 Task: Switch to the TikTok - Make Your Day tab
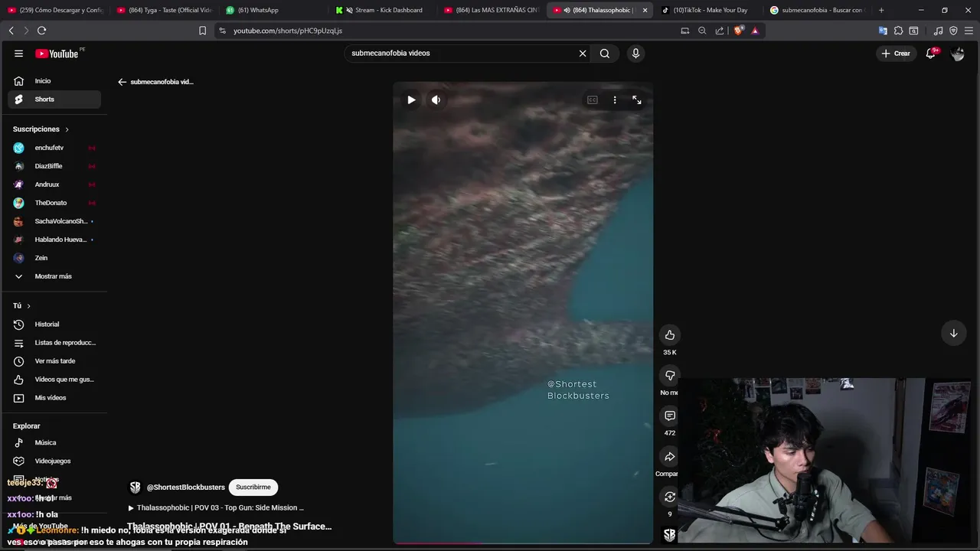click(708, 10)
